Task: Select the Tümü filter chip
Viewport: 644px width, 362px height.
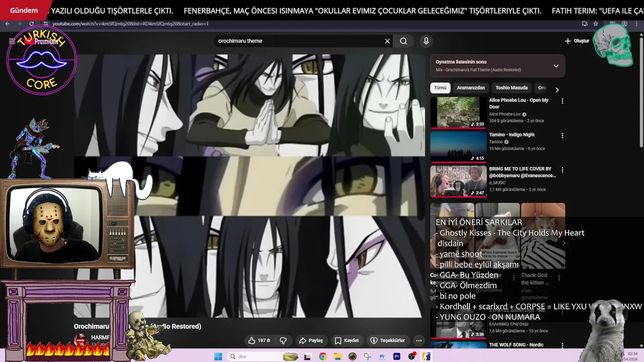Action: [440, 88]
